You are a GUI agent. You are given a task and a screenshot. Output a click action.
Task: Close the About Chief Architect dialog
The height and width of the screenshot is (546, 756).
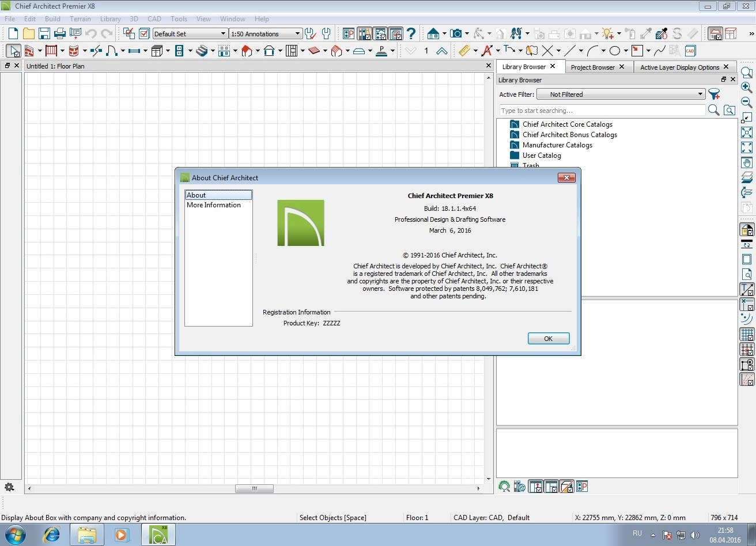click(566, 177)
